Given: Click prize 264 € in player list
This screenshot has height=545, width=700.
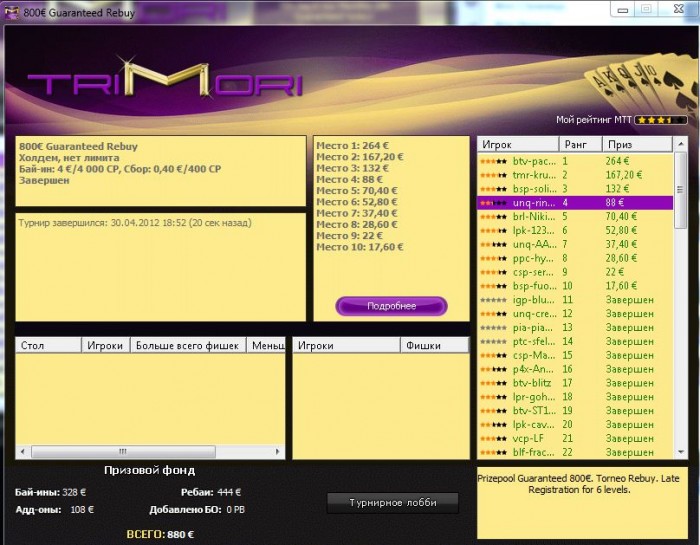Looking at the screenshot, I should point(617,161).
